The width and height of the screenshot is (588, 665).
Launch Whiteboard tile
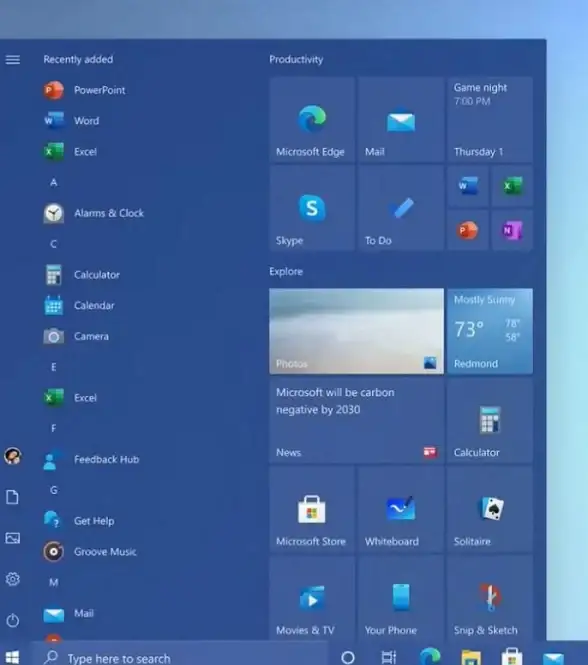401,509
